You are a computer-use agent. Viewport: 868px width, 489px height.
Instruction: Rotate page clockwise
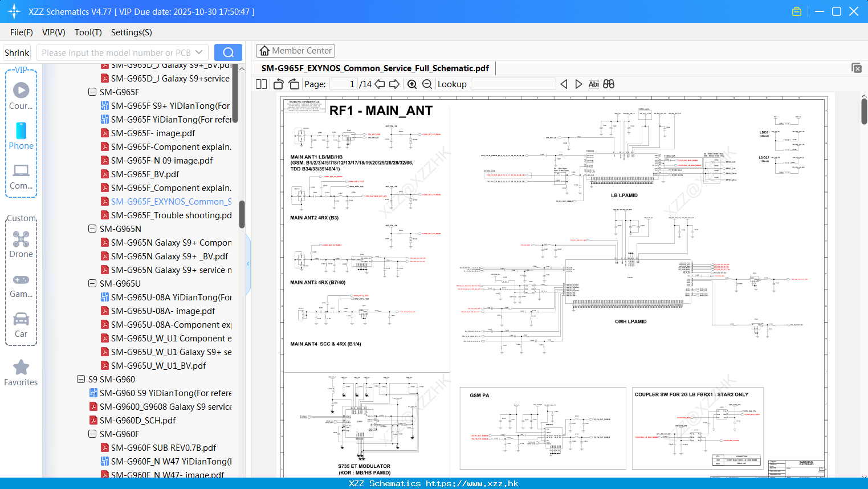pyautogui.click(x=294, y=84)
